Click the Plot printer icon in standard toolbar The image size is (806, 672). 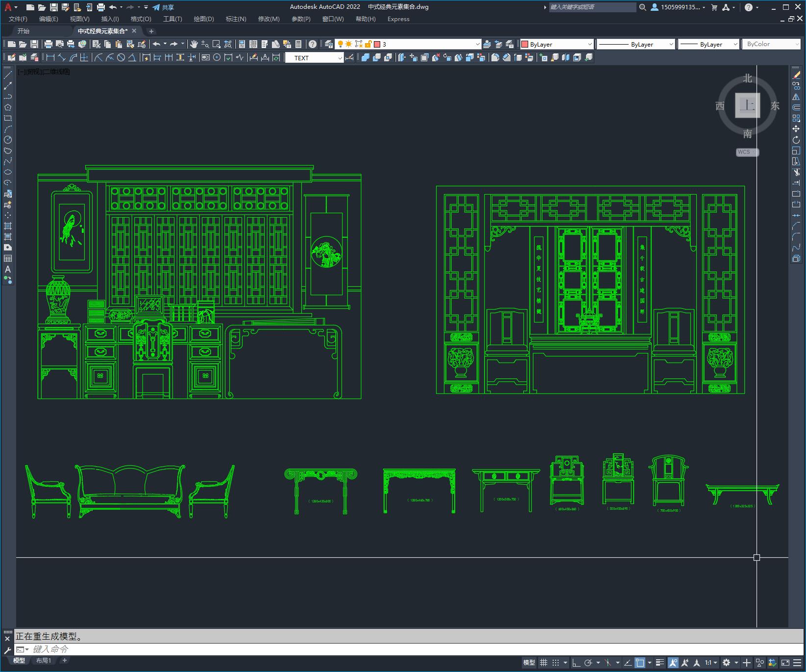click(x=49, y=44)
